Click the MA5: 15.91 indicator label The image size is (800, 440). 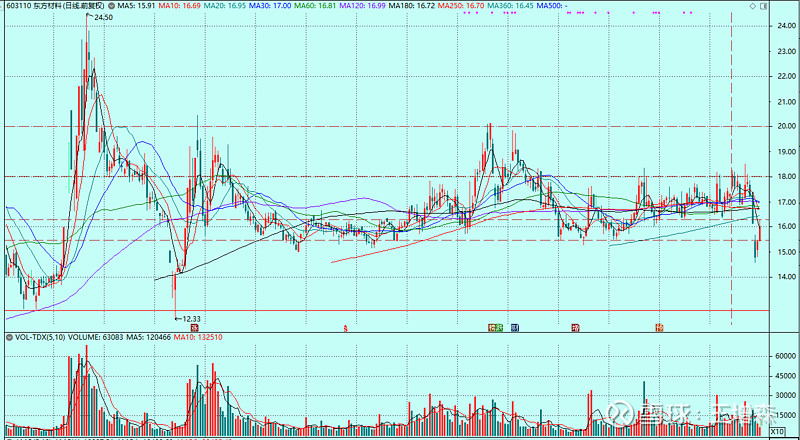point(136,5)
